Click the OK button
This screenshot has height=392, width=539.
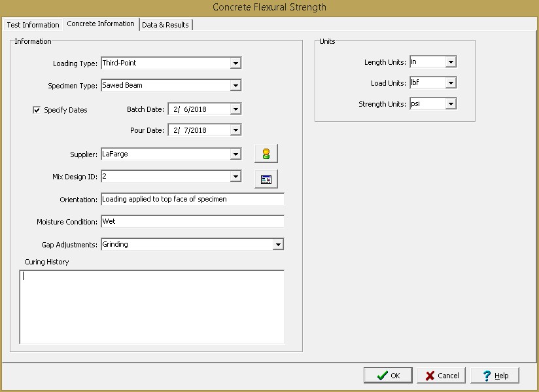(388, 376)
